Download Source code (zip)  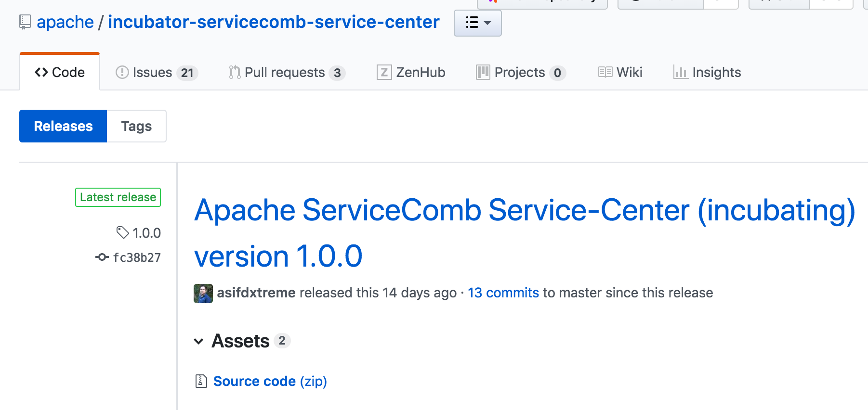[x=270, y=381]
